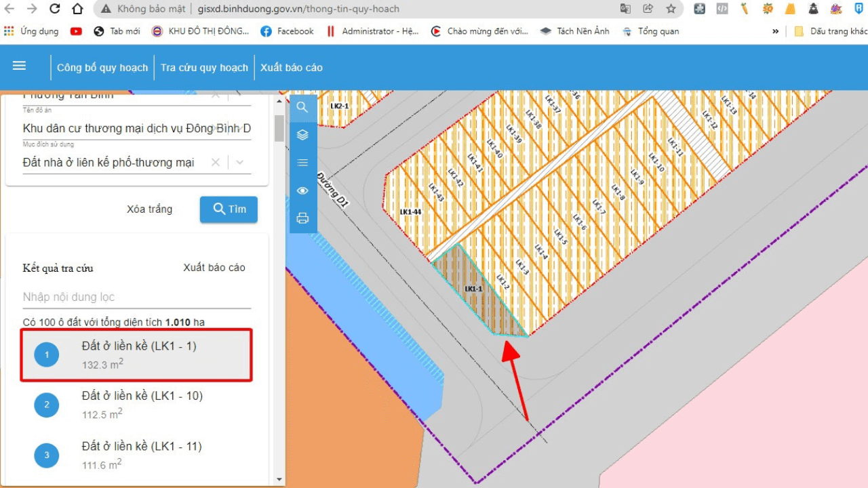Click the share page icon in address bar

pos(648,9)
